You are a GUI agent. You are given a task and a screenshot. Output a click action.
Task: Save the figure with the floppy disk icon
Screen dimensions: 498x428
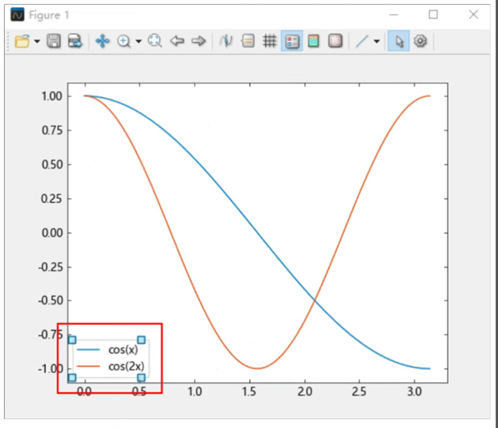click(53, 41)
